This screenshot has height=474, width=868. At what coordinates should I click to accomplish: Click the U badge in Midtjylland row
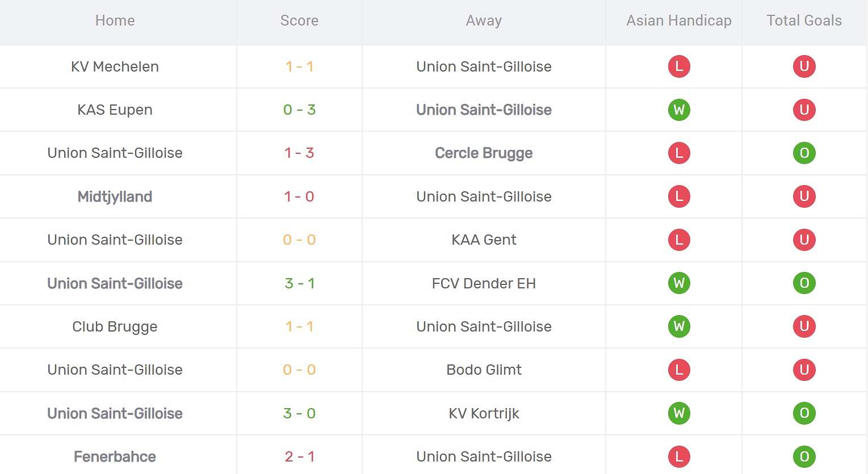804,196
